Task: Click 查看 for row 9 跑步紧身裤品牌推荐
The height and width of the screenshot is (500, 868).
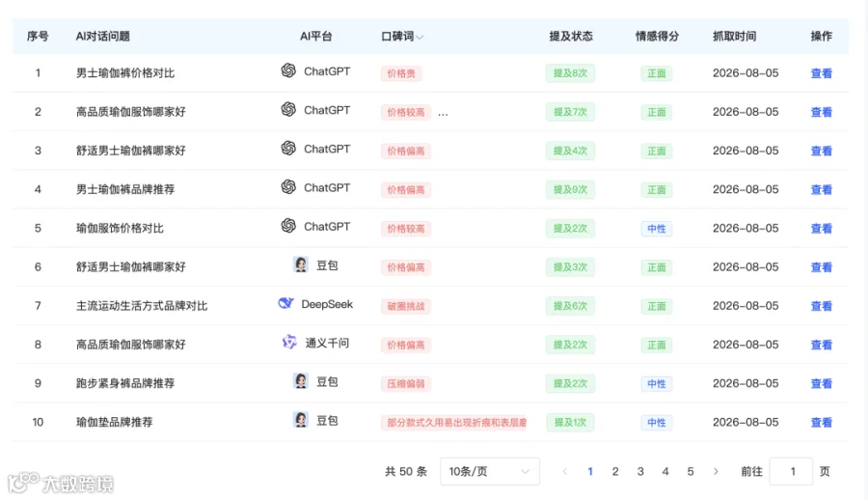Action: click(822, 383)
